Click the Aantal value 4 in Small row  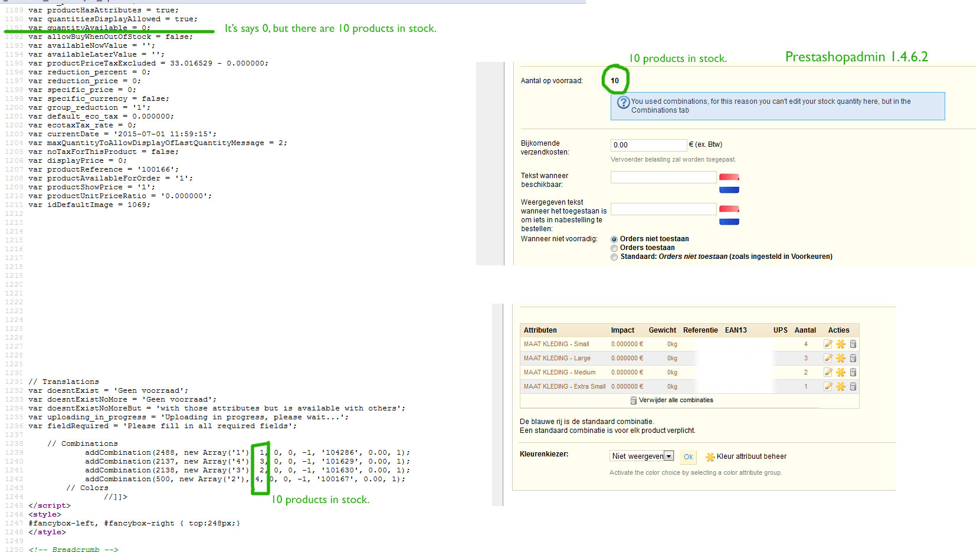(x=805, y=344)
